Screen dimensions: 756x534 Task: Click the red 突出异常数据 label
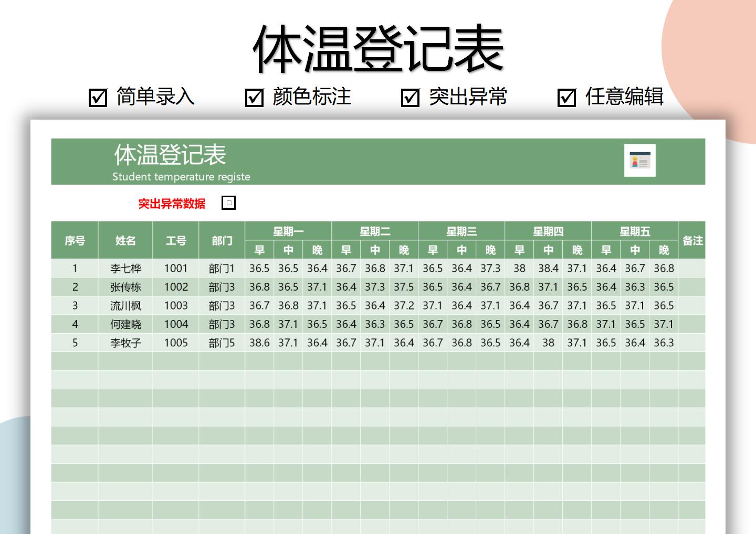(172, 202)
